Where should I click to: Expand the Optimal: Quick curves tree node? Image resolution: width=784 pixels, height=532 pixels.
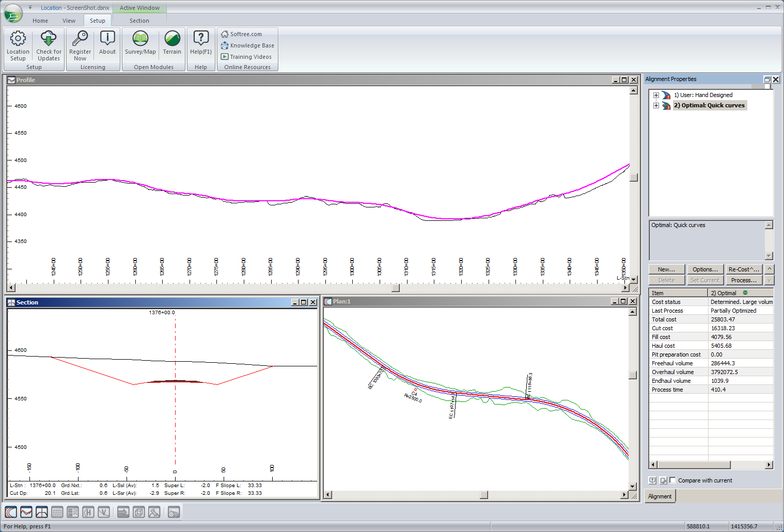pos(656,105)
